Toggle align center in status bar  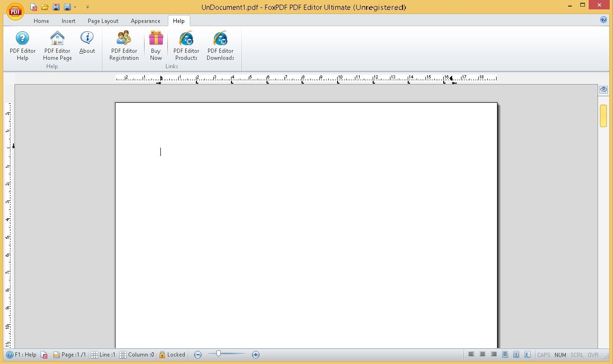click(483, 355)
